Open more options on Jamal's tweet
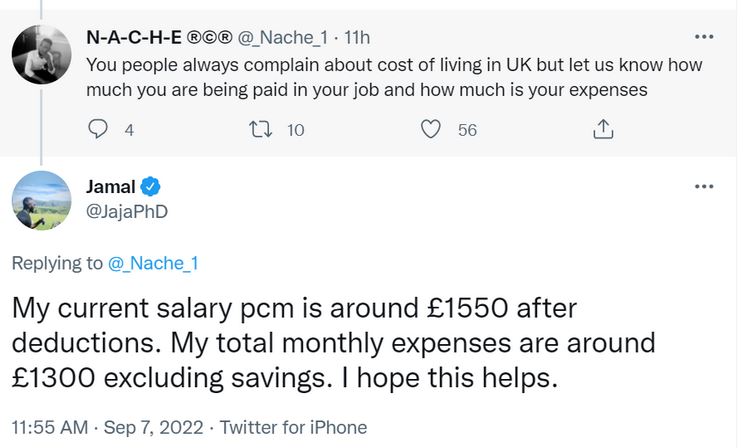This screenshot has width=746, height=448. tap(704, 186)
